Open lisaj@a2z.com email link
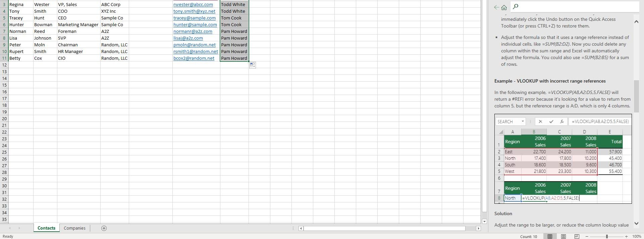 pos(188,38)
